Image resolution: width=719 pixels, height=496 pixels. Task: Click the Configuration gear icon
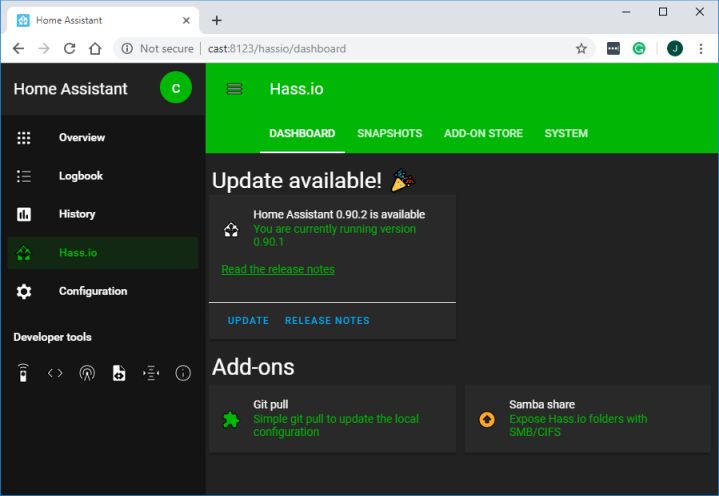click(24, 291)
